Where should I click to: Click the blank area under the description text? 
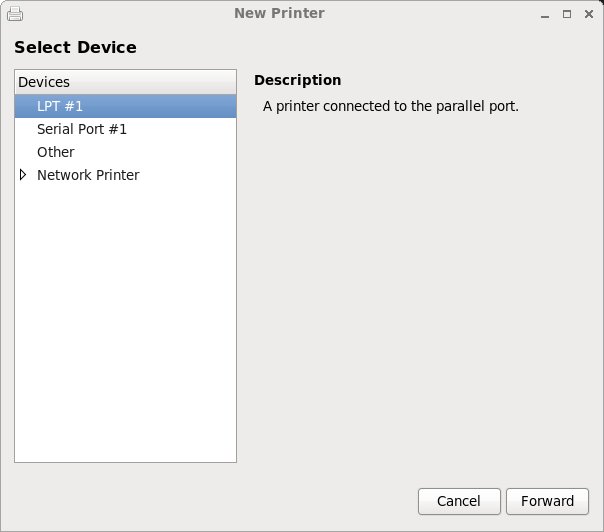(x=420, y=280)
